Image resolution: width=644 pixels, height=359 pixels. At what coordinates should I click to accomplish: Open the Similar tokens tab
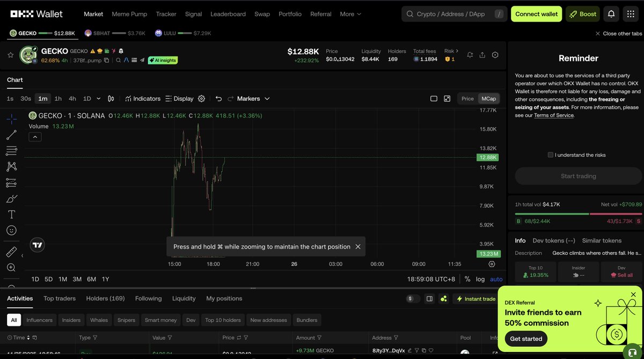[602, 240]
